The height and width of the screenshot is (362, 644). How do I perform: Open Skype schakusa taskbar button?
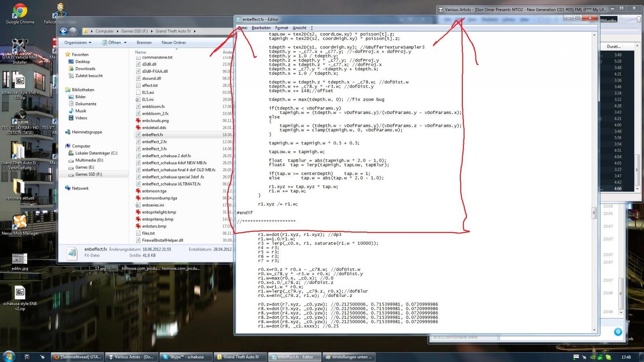pos(185,357)
